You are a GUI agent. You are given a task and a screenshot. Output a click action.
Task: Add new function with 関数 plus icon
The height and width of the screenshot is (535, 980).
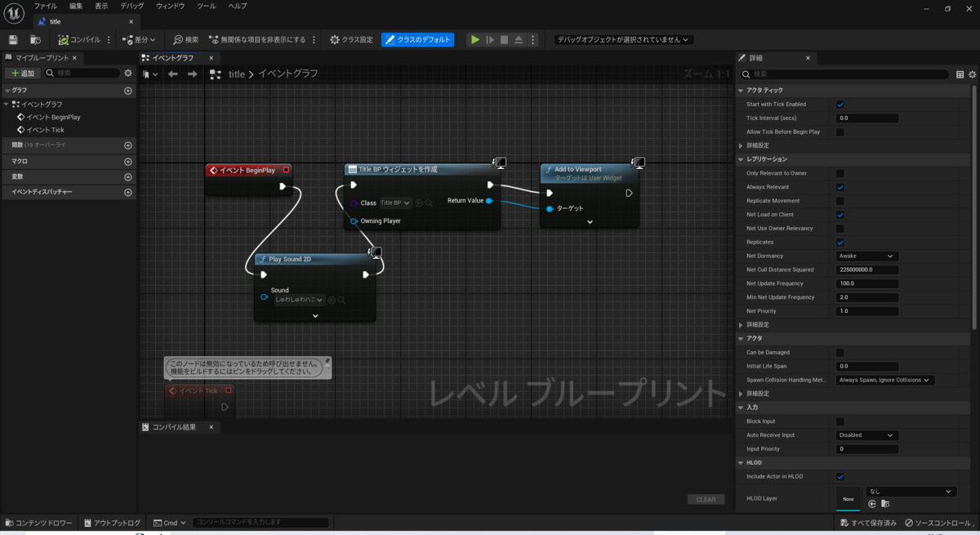(128, 145)
